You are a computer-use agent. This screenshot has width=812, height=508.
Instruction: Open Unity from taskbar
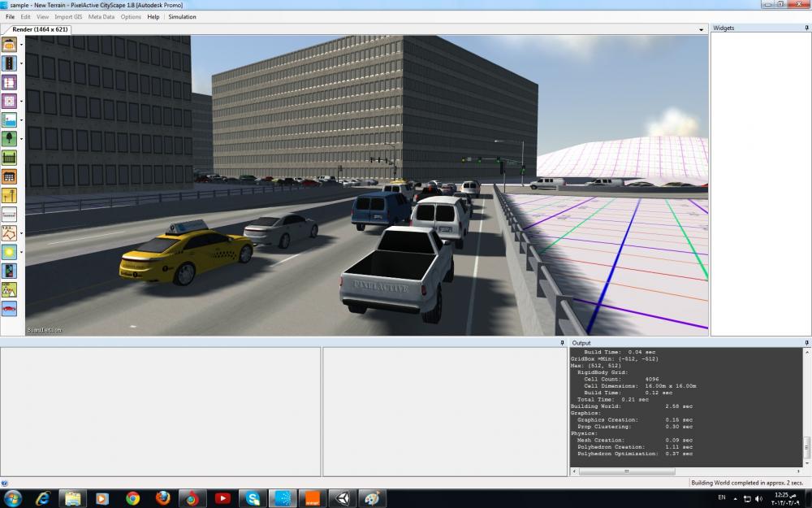click(343, 498)
